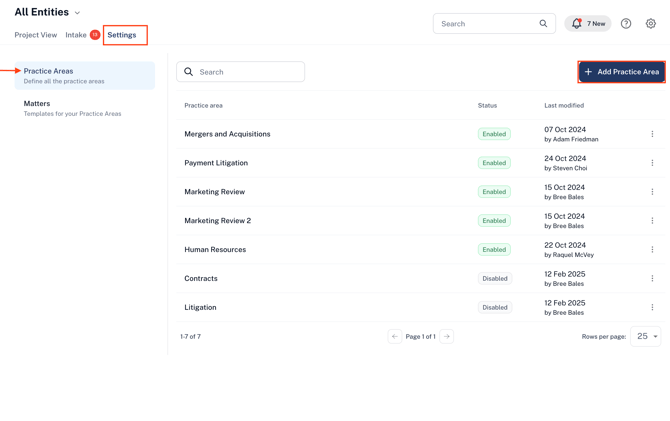Click the Disabled badge for Litigation
Image resolution: width=670 pixels, height=421 pixels.
[495, 307]
